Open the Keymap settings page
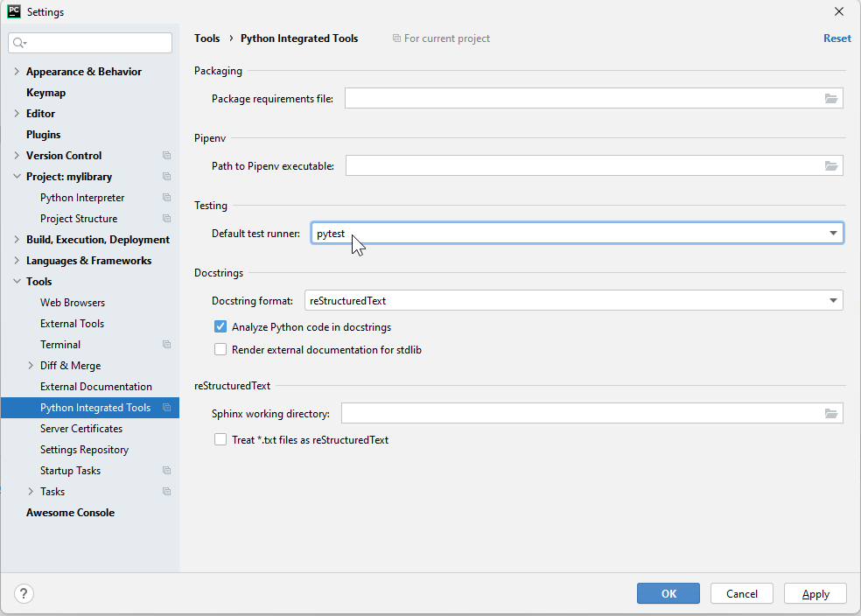 point(45,93)
